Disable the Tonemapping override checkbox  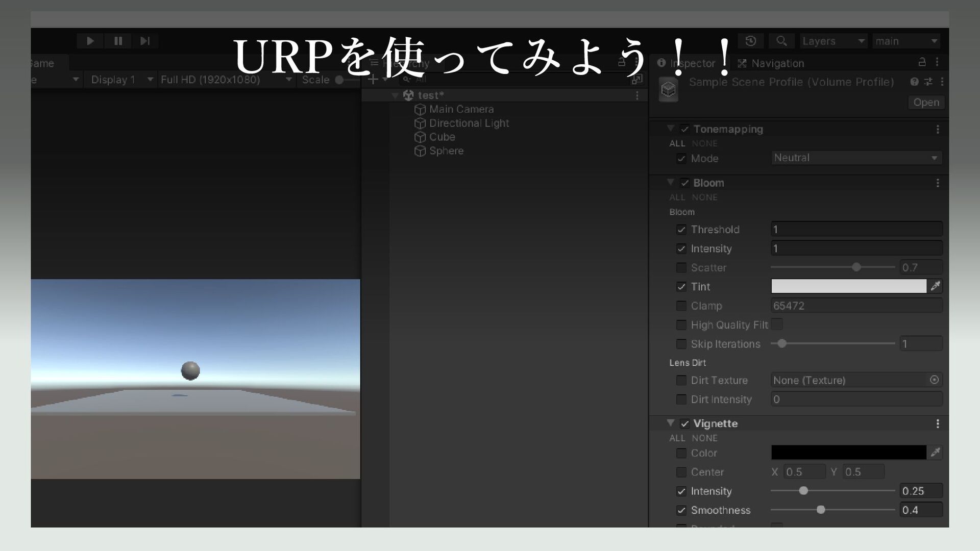pos(684,129)
